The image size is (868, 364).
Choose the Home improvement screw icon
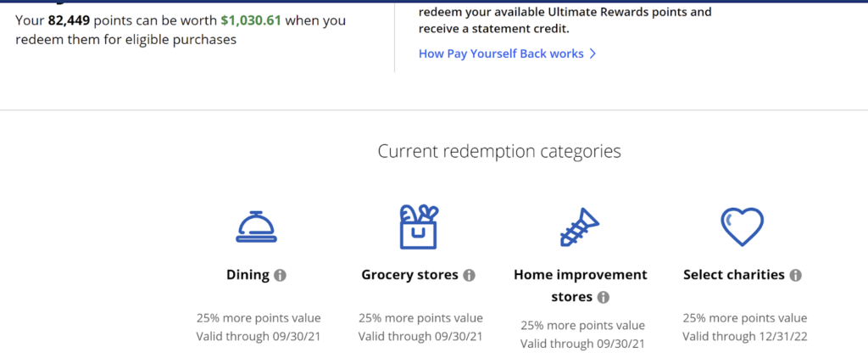(580, 227)
